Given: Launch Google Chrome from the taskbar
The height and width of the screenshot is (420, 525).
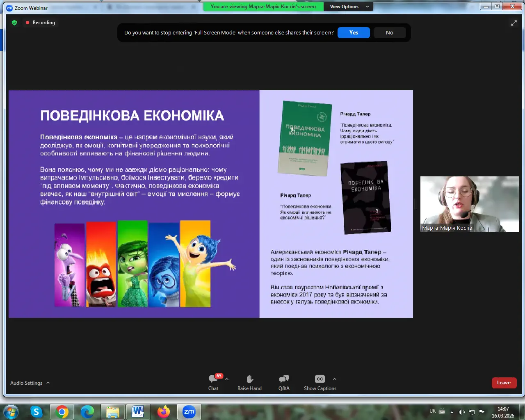Looking at the screenshot, I should (x=62, y=411).
